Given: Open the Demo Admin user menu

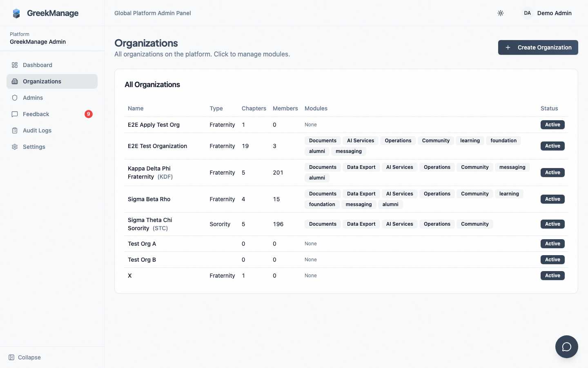Looking at the screenshot, I should tap(546, 13).
